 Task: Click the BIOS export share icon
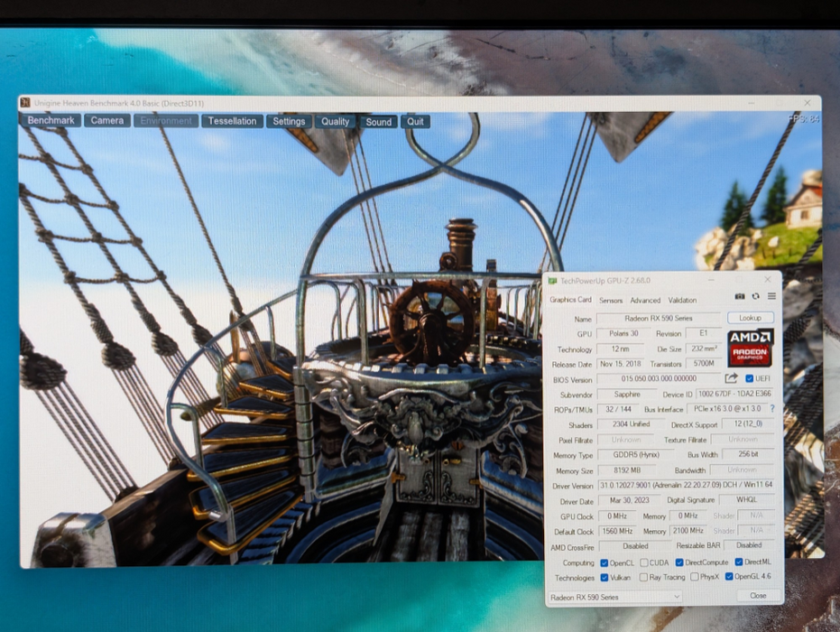click(732, 379)
